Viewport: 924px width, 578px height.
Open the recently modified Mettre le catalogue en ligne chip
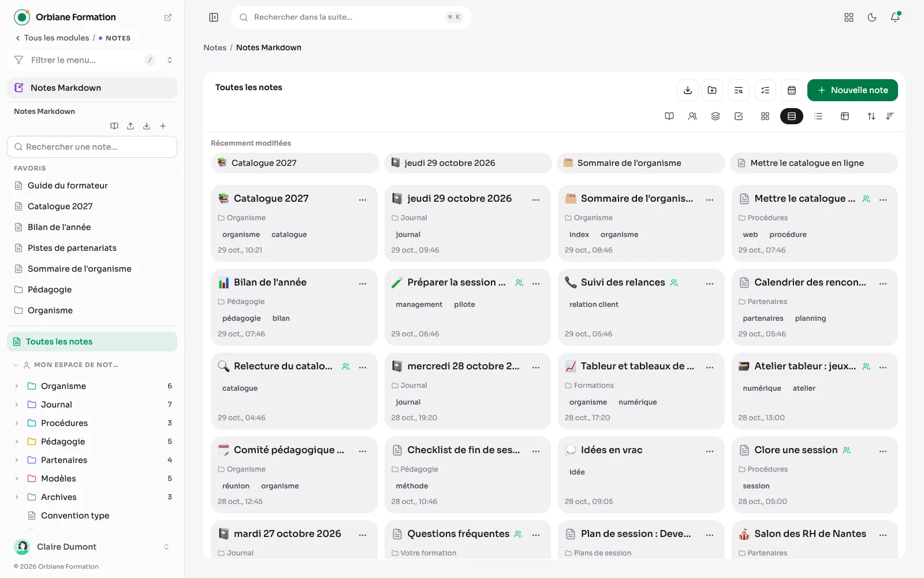coord(814,163)
